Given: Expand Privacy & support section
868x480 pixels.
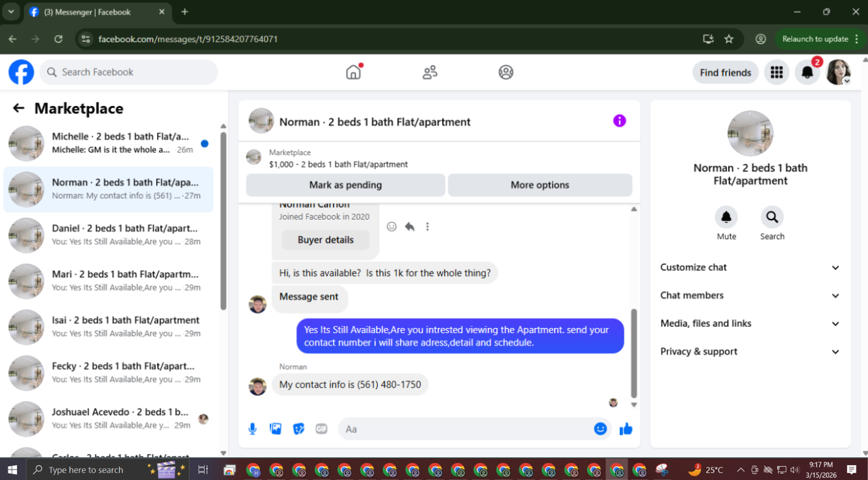Looking at the screenshot, I should (750, 351).
